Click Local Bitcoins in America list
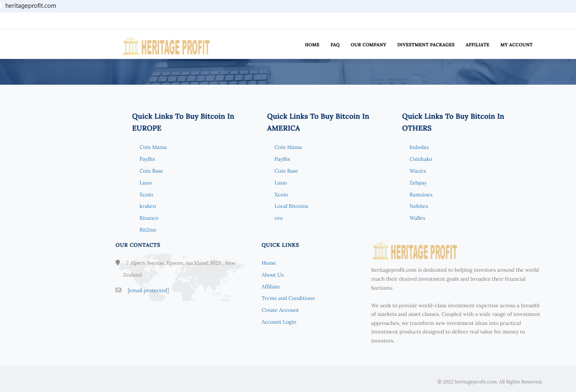Viewport: 576px width, 392px height. [x=291, y=206]
